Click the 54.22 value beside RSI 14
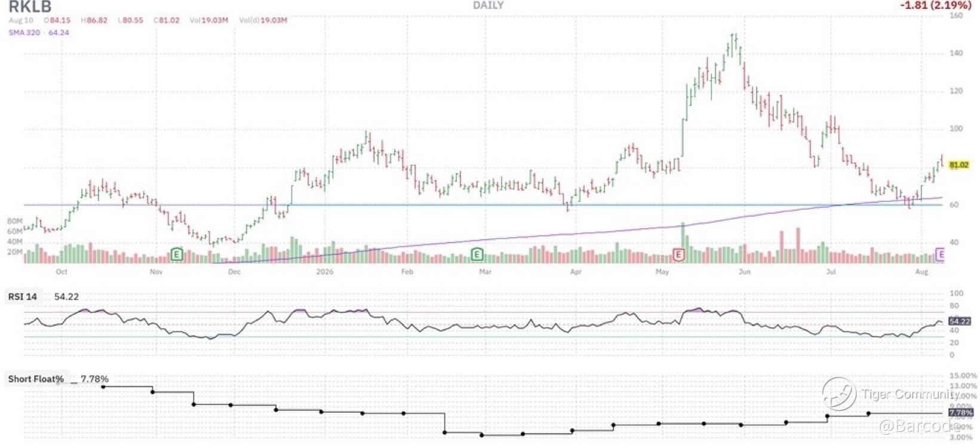Screen dimensions: 980x448 [x=66, y=296]
